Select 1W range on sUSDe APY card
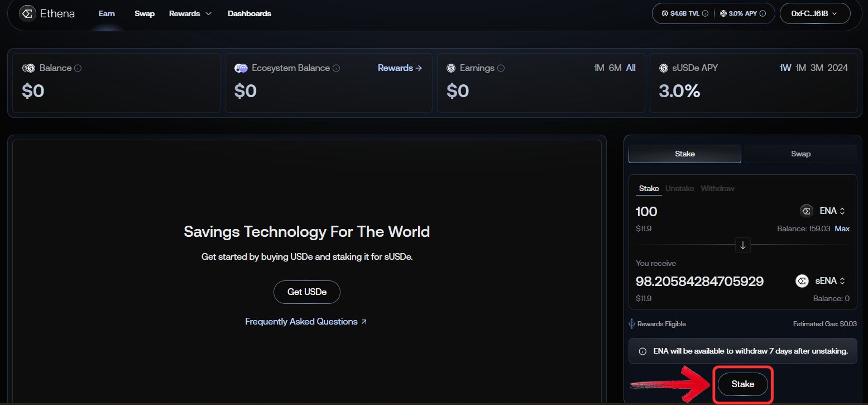Image resolution: width=868 pixels, height=405 pixels. click(785, 68)
